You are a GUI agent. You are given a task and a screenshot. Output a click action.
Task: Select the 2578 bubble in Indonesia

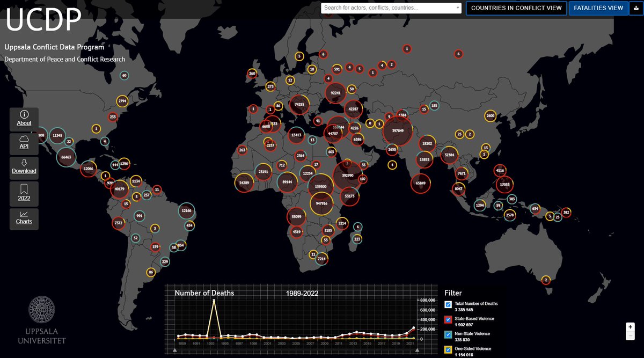click(510, 215)
